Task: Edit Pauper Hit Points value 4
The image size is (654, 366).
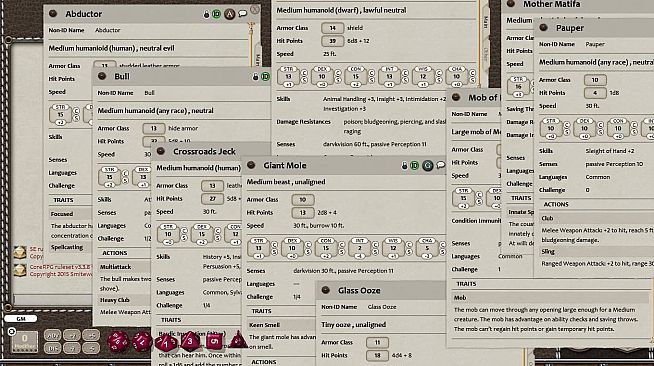Action: 595,93
